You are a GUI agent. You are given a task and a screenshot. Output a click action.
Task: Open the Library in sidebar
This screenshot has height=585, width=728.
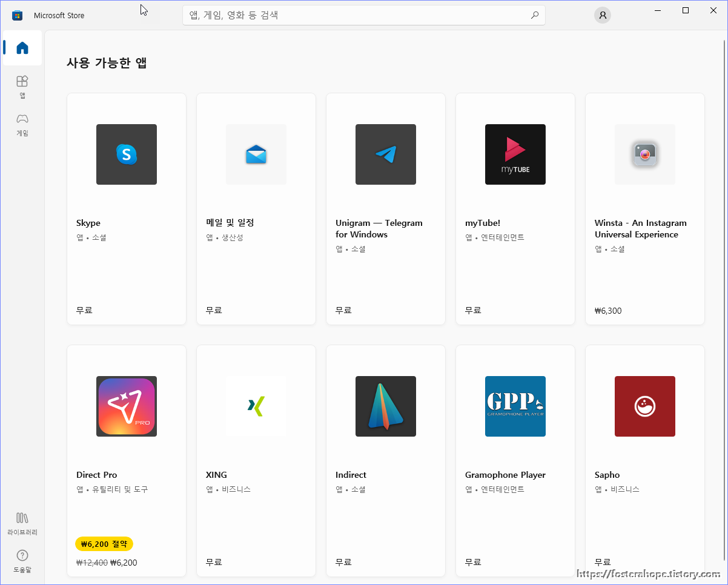(22, 524)
